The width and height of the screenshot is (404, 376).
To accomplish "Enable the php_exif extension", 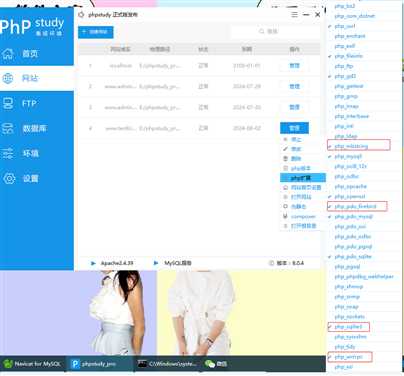I will click(x=345, y=46).
